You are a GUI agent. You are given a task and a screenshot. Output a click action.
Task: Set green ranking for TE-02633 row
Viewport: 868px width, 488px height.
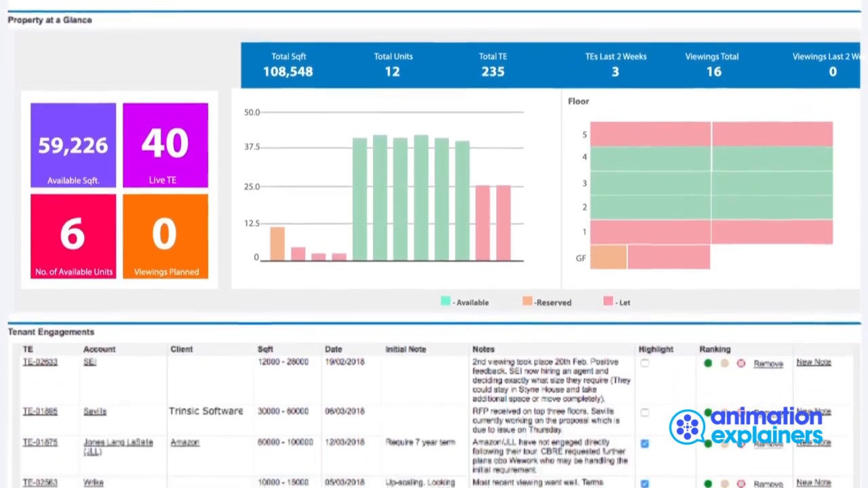pyautogui.click(x=708, y=364)
